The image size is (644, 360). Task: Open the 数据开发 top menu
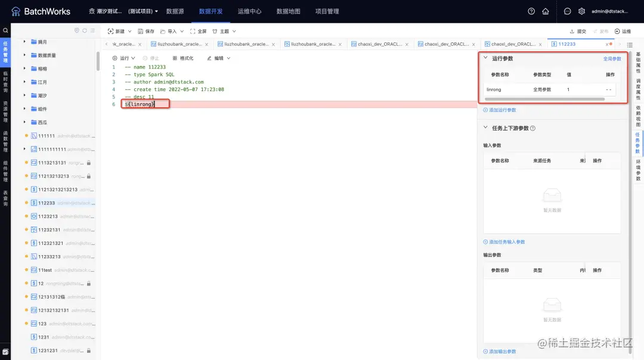coord(210,11)
